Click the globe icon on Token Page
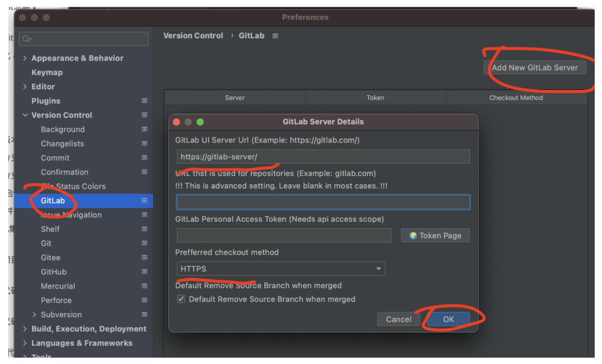The image size is (602, 364). tap(413, 236)
